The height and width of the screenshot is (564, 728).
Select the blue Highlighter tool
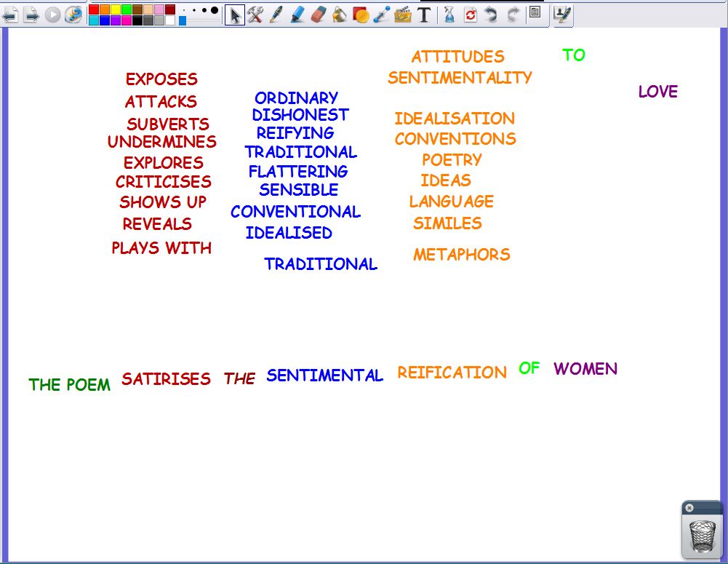click(297, 15)
